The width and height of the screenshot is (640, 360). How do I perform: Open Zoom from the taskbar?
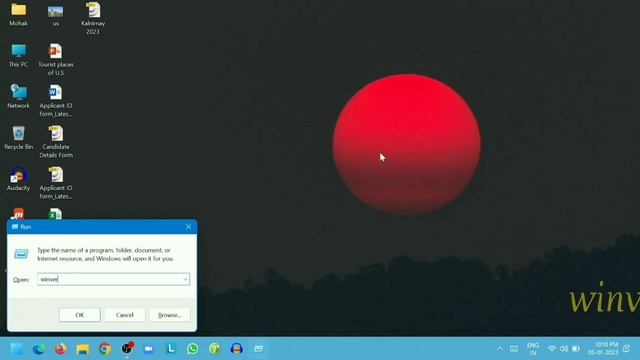click(x=149, y=349)
